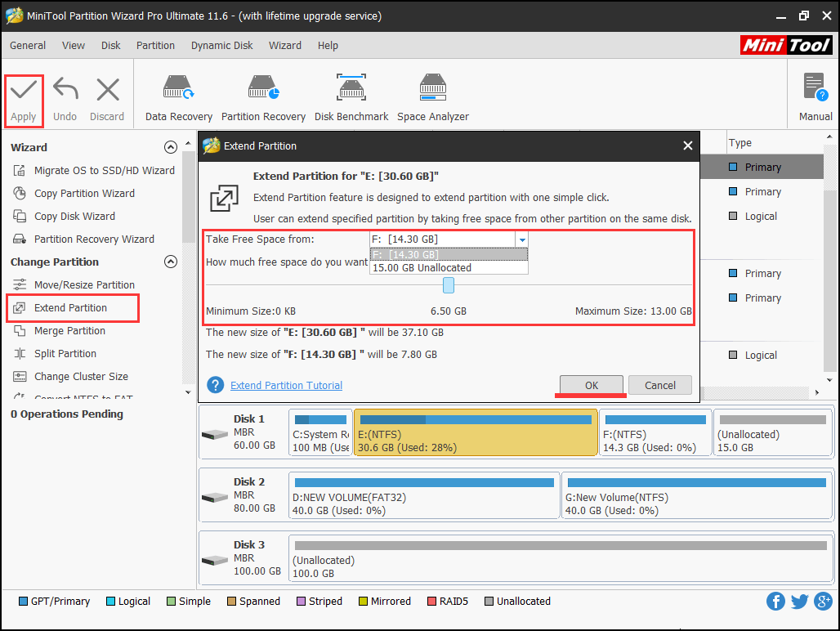
Task: Open the Wizard menu
Action: [x=285, y=46]
